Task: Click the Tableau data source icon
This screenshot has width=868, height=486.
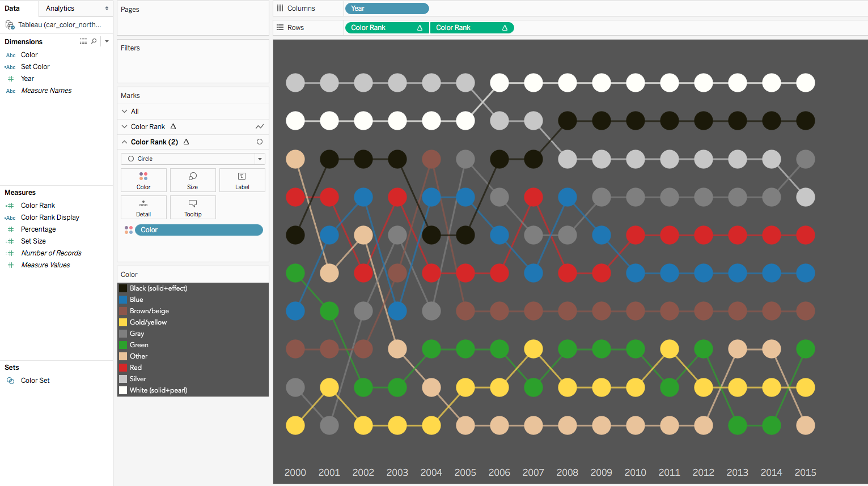Action: point(10,24)
